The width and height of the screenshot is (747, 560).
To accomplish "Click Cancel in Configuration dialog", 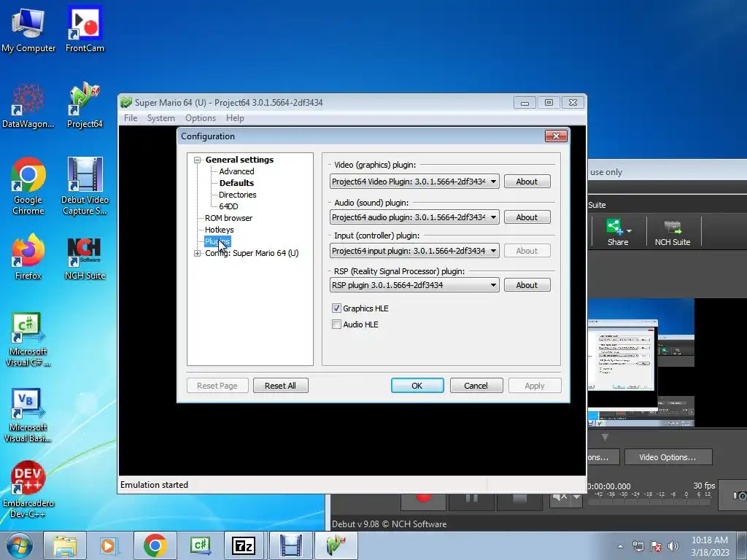I will point(476,385).
